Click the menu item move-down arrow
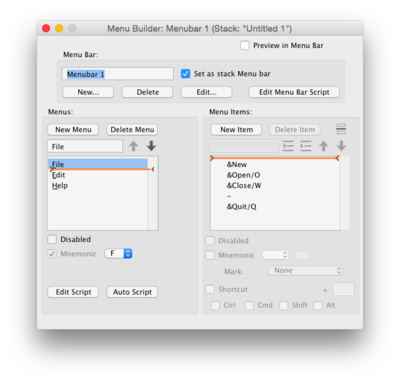The width and height of the screenshot is (400, 382). [341, 146]
